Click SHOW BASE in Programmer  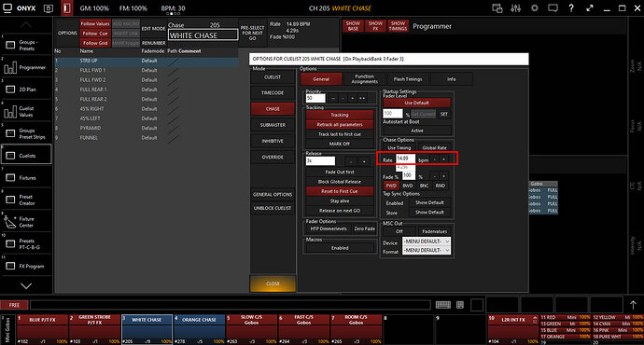pyautogui.click(x=353, y=26)
